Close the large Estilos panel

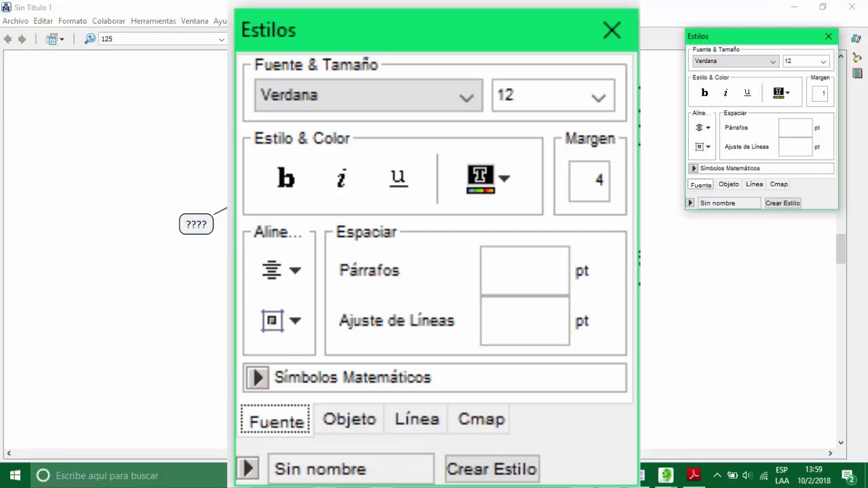point(612,30)
